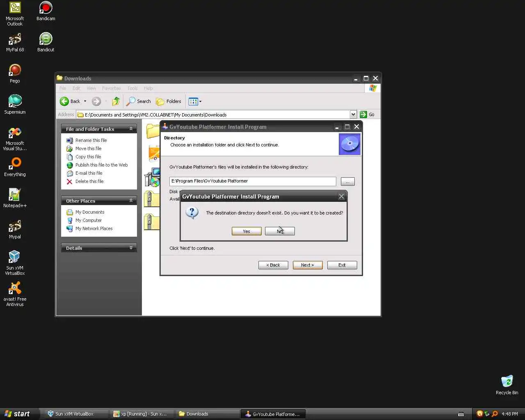Click the Forward arrow in Downloads toolbar
525x420 pixels.
[x=96, y=101]
